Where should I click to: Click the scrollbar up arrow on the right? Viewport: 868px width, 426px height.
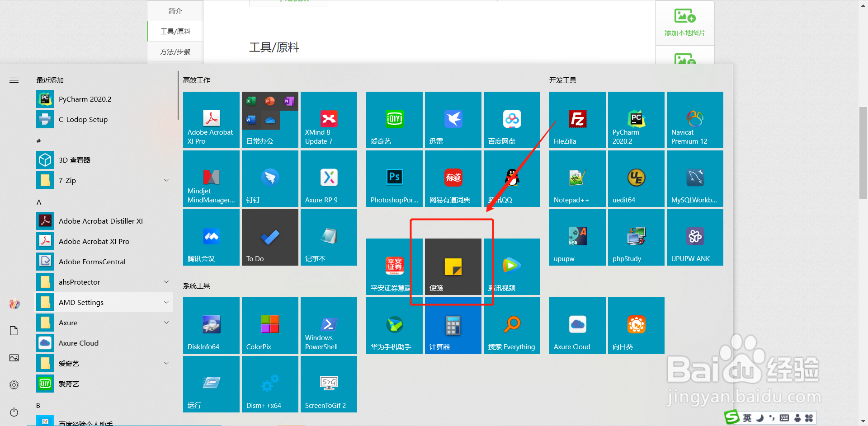(x=863, y=5)
